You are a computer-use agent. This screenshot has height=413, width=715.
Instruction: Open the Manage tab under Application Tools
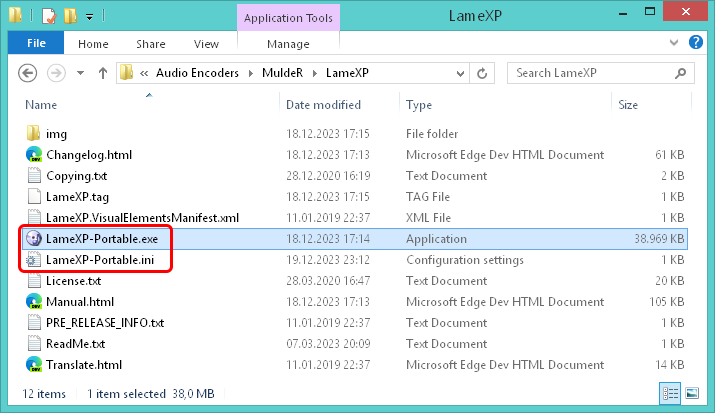288,44
